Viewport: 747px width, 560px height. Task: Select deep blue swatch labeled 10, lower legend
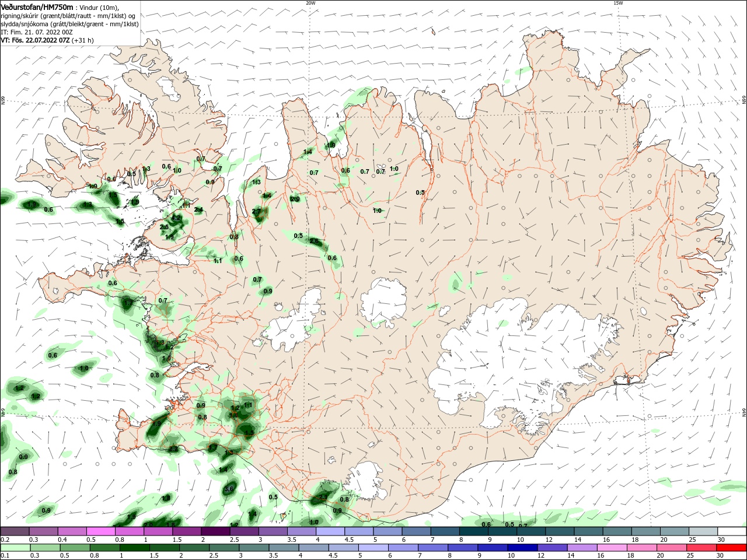521,548
